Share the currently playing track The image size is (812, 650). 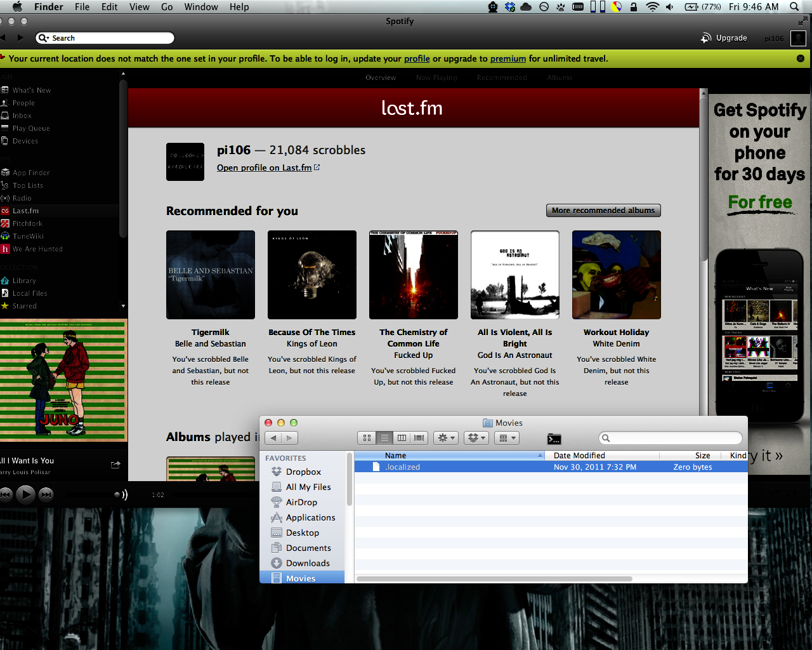pyautogui.click(x=115, y=465)
